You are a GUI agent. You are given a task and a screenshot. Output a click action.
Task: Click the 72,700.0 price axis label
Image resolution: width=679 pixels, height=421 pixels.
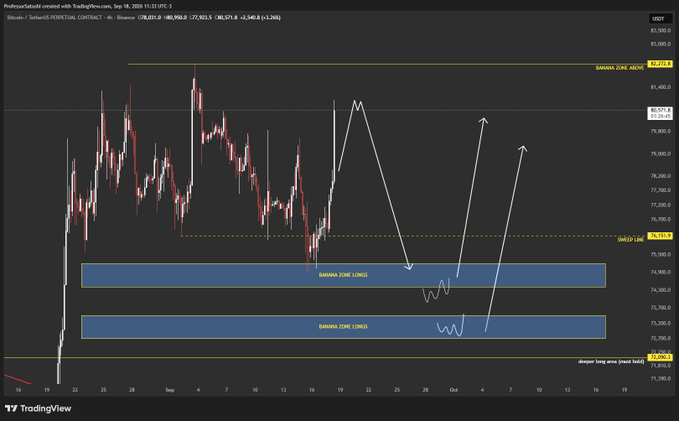pos(660,338)
